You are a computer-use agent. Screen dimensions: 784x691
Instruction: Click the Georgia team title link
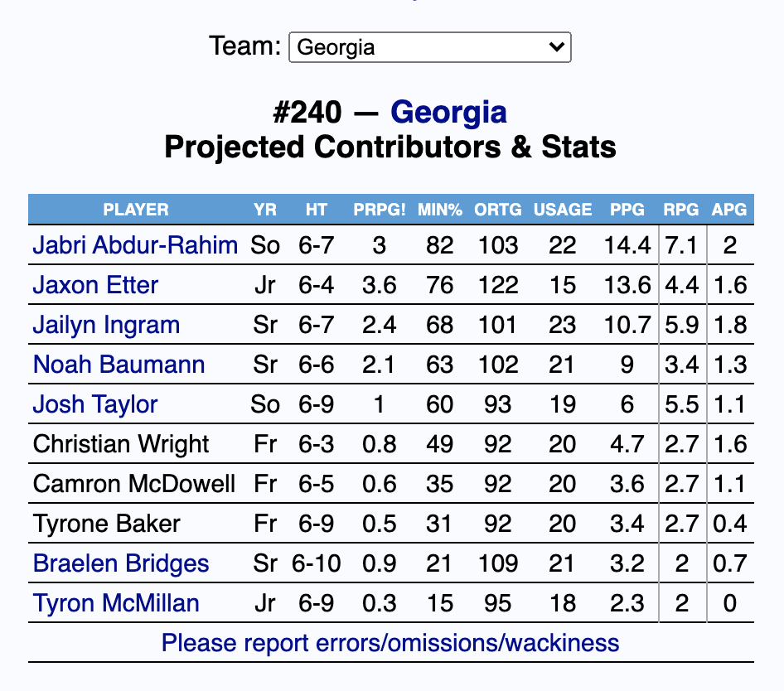448,112
